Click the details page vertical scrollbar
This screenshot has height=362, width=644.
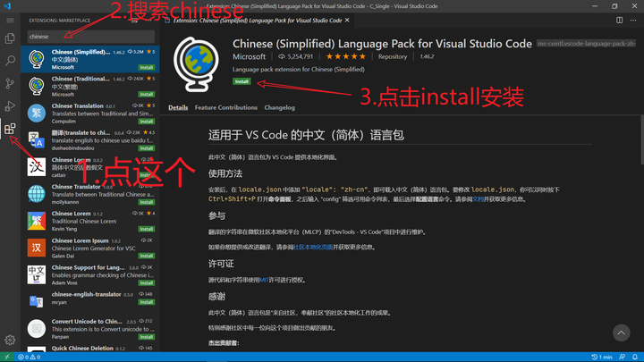642,139
